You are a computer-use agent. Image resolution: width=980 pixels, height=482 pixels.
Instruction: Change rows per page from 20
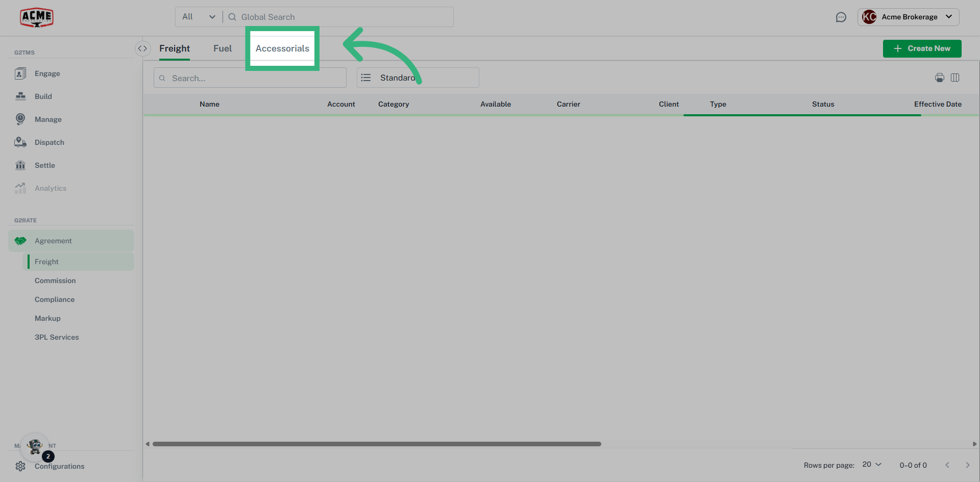(872, 465)
